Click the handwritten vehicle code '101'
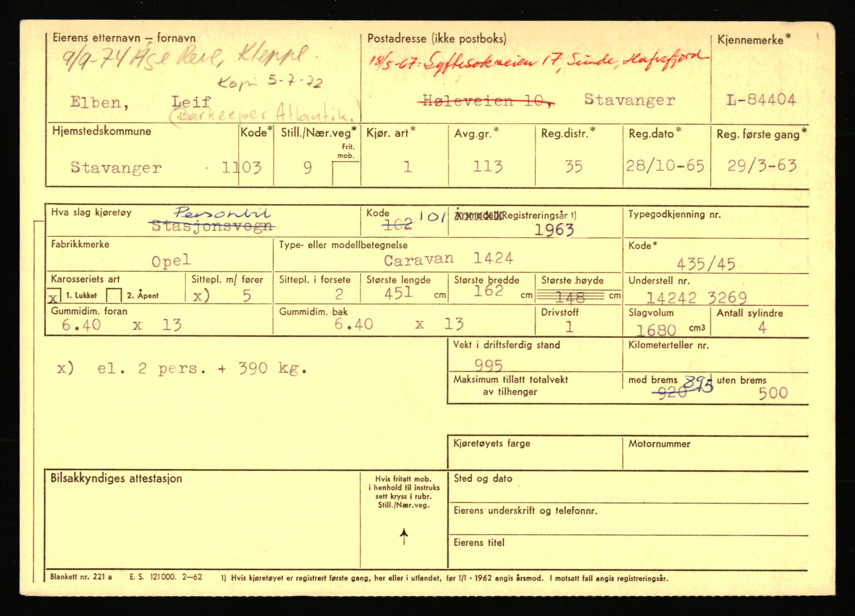This screenshot has height=616, width=855. point(433,216)
